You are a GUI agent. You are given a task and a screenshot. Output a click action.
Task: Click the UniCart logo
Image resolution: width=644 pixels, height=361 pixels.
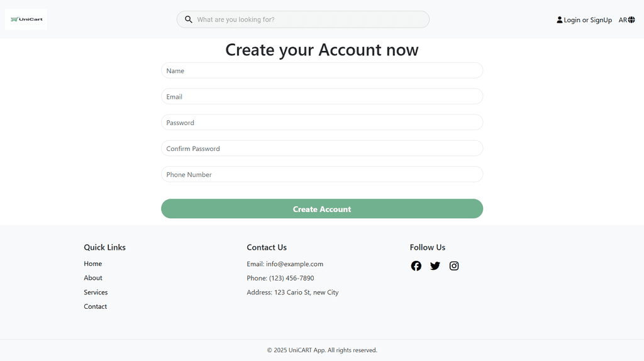(26, 19)
